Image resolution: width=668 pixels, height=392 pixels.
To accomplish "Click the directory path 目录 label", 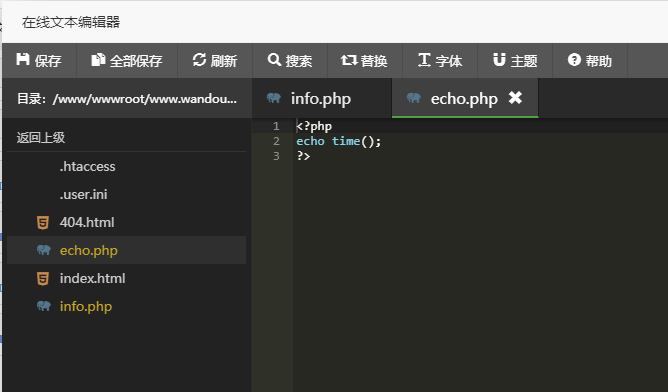I will (127, 99).
